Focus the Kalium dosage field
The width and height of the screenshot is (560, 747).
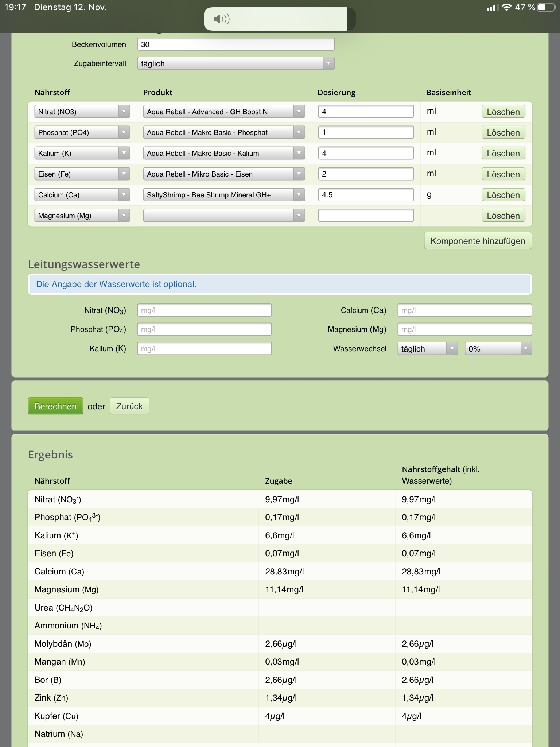[x=366, y=153]
